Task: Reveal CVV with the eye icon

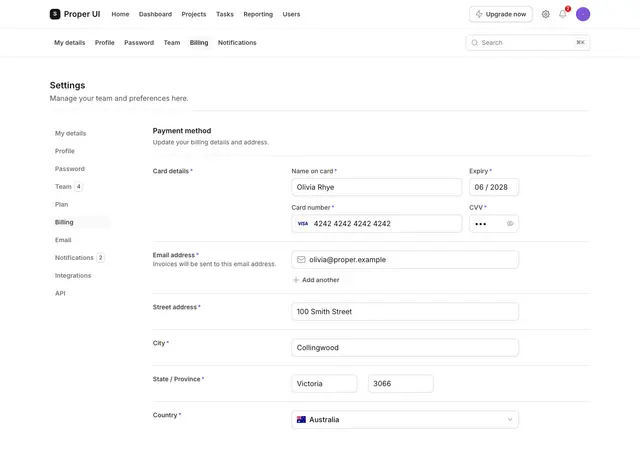Action: click(510, 224)
